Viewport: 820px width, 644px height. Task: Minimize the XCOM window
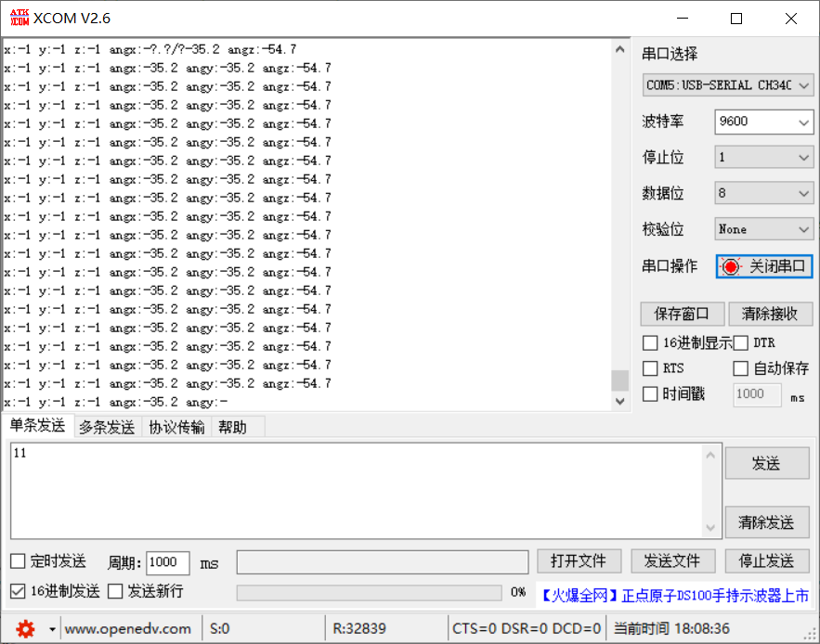683,19
